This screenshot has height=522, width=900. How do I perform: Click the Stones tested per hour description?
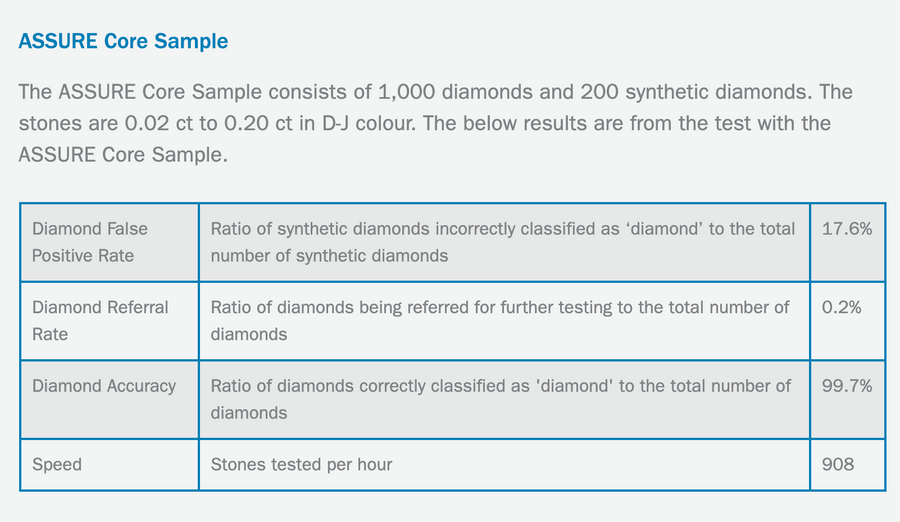[301, 464]
